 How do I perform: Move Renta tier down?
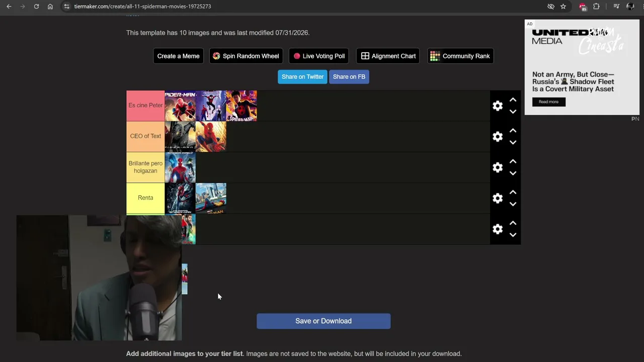pos(513,204)
